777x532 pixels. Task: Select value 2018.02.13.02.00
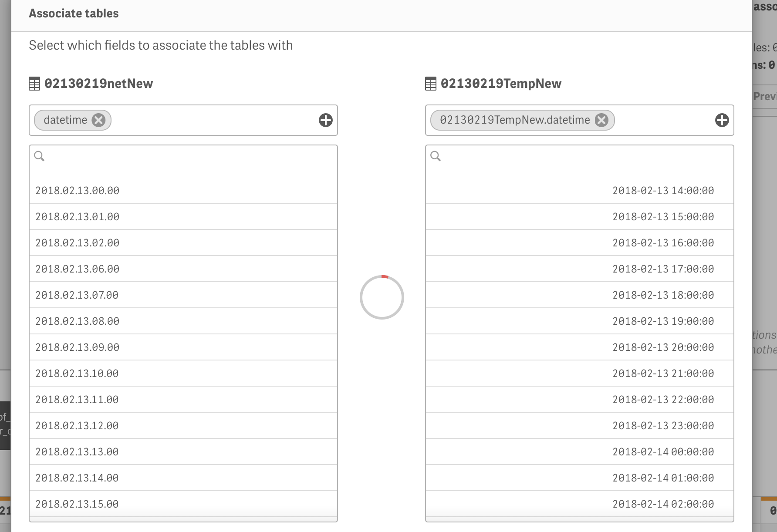pyautogui.click(x=183, y=243)
